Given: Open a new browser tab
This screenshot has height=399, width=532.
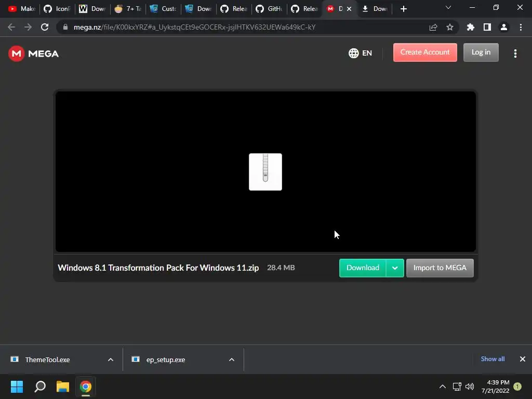Looking at the screenshot, I should 403,9.
